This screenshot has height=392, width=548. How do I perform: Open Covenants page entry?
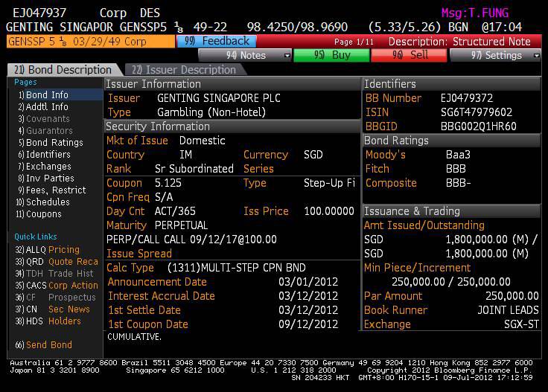45,119
